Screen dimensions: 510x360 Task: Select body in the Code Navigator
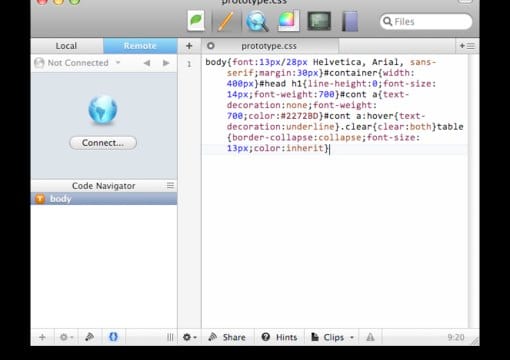104,199
